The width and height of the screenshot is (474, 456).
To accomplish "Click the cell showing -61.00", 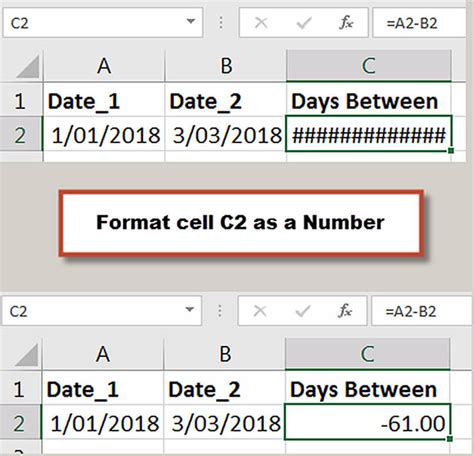I will point(367,422).
